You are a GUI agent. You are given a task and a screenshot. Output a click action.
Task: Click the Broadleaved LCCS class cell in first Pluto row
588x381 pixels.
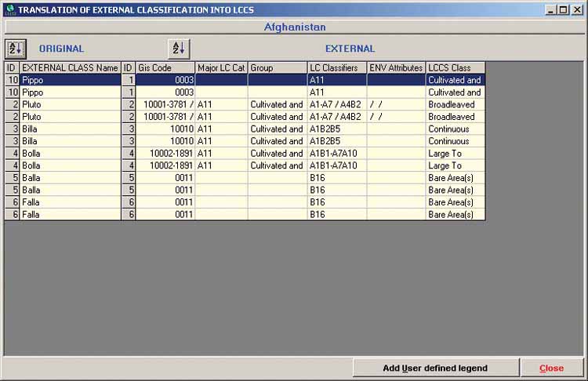[x=455, y=104]
